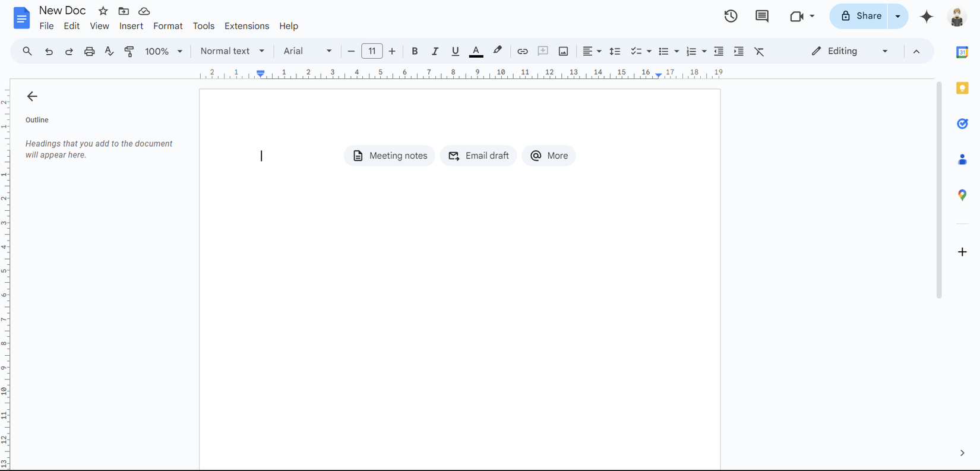Click the insert link icon
Viewport: 980px width, 471px height.
(x=522, y=51)
